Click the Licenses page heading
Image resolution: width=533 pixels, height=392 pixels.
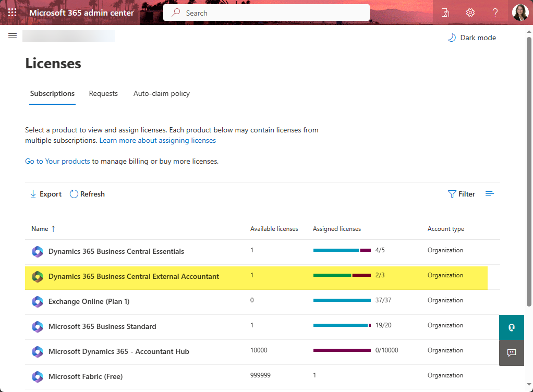tap(53, 64)
